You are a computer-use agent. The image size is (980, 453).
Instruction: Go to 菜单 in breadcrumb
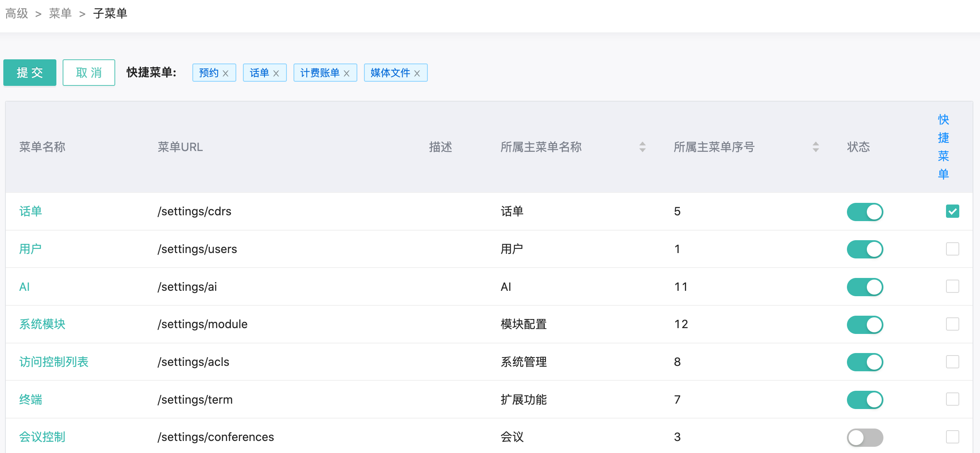tap(60, 14)
